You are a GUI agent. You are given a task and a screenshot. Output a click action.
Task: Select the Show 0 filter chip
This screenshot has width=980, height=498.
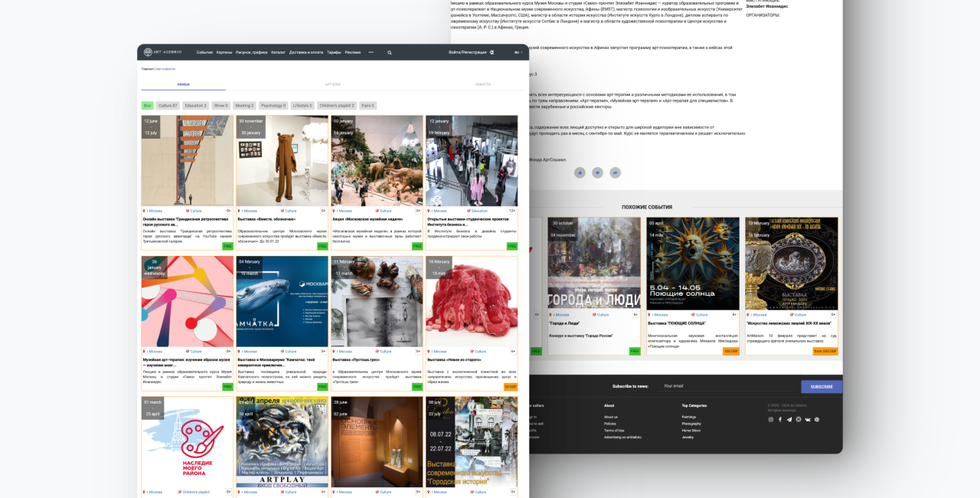coord(220,106)
